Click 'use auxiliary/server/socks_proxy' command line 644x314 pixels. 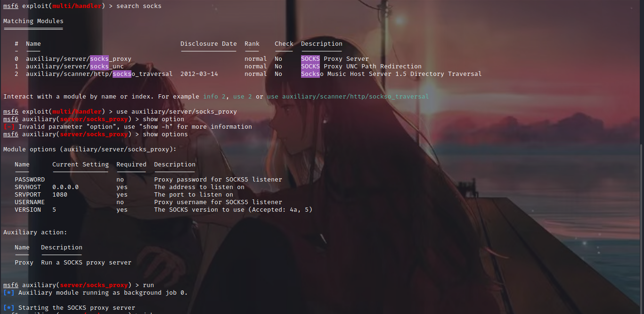[177, 112]
